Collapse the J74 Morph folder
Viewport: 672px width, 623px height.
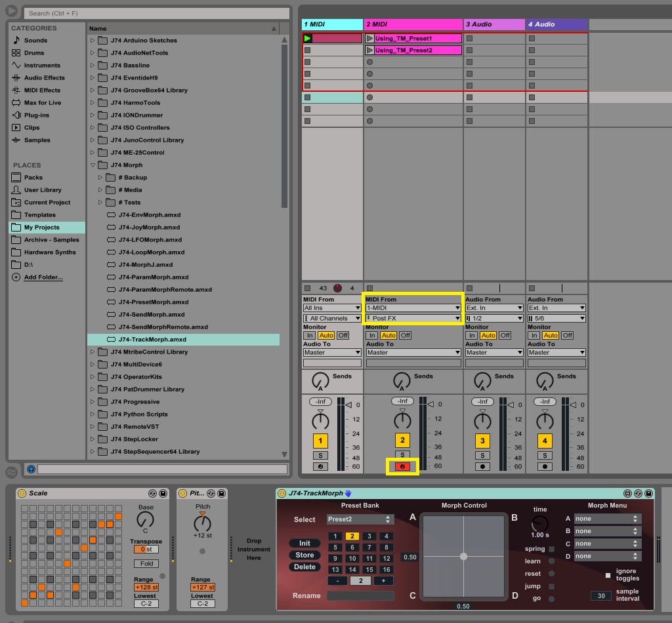[x=93, y=165]
